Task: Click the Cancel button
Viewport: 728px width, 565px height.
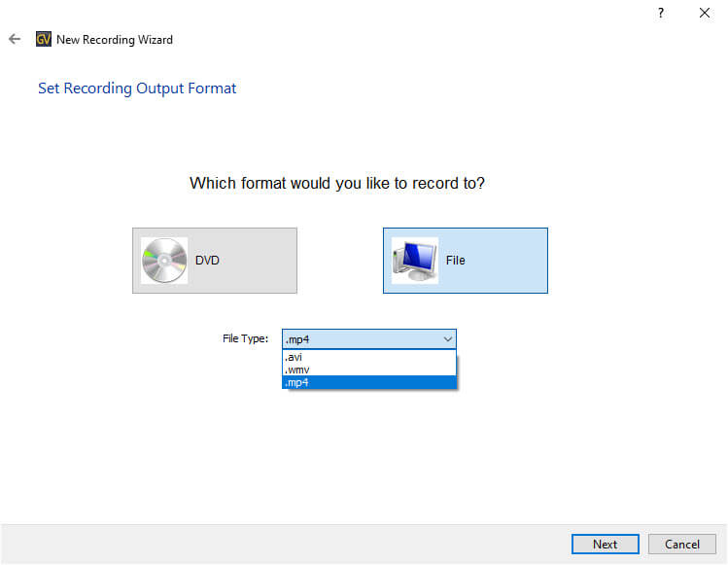Action: tap(682, 544)
